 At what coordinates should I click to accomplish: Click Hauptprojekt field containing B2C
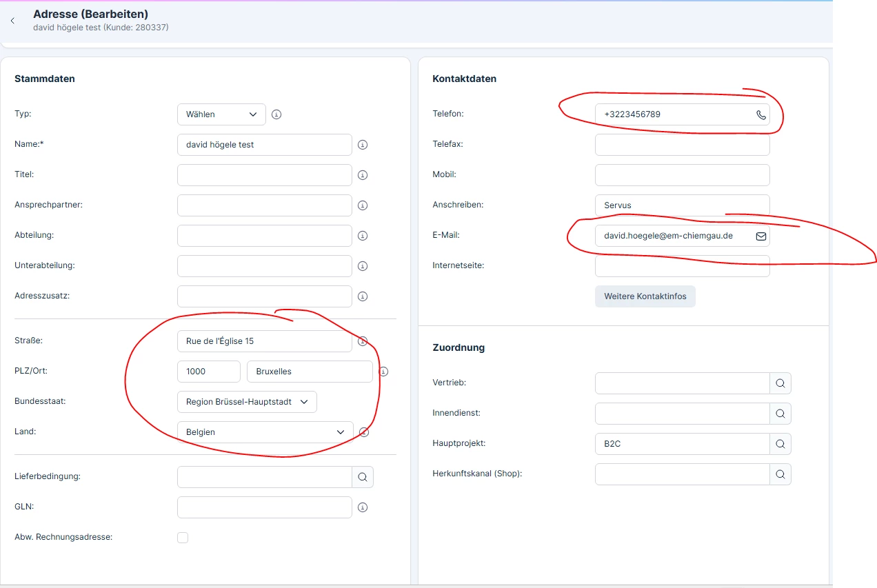(x=683, y=444)
